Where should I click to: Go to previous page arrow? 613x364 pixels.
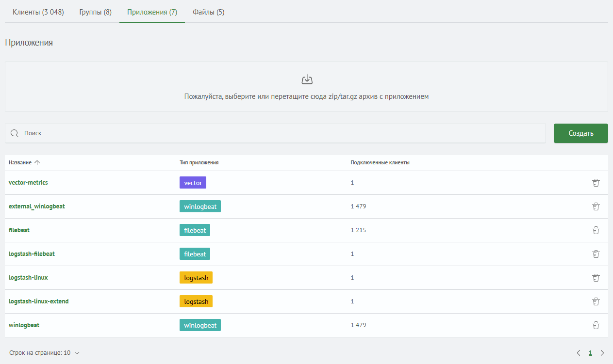tap(578, 353)
